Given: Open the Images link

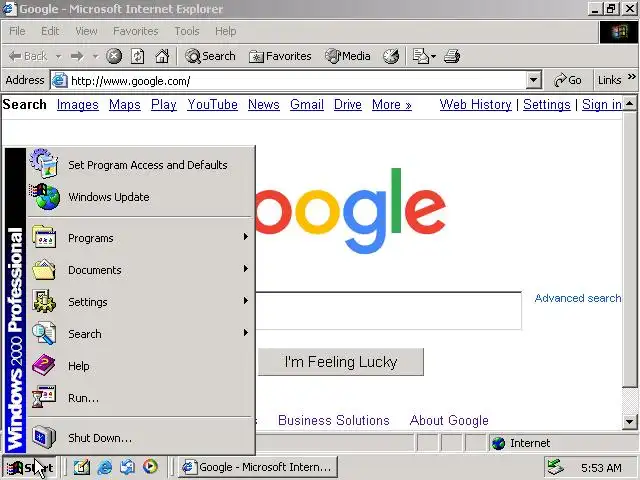Looking at the screenshot, I should pos(78,104).
